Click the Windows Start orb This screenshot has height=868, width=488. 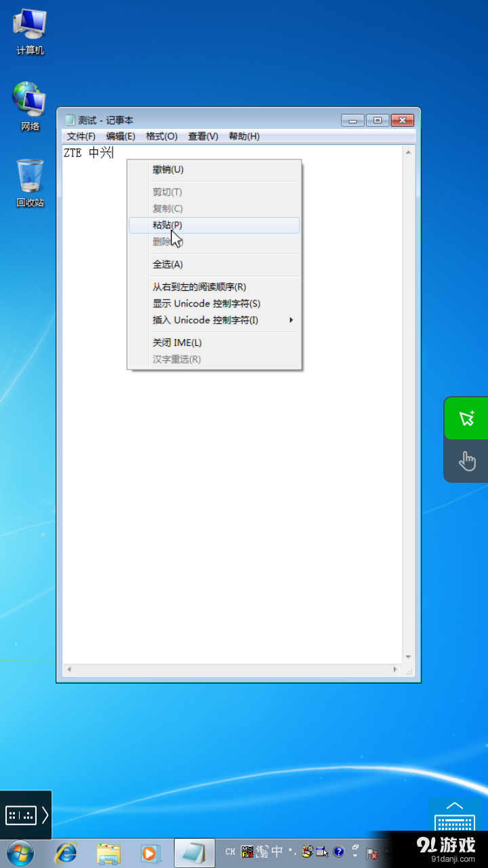(x=20, y=853)
